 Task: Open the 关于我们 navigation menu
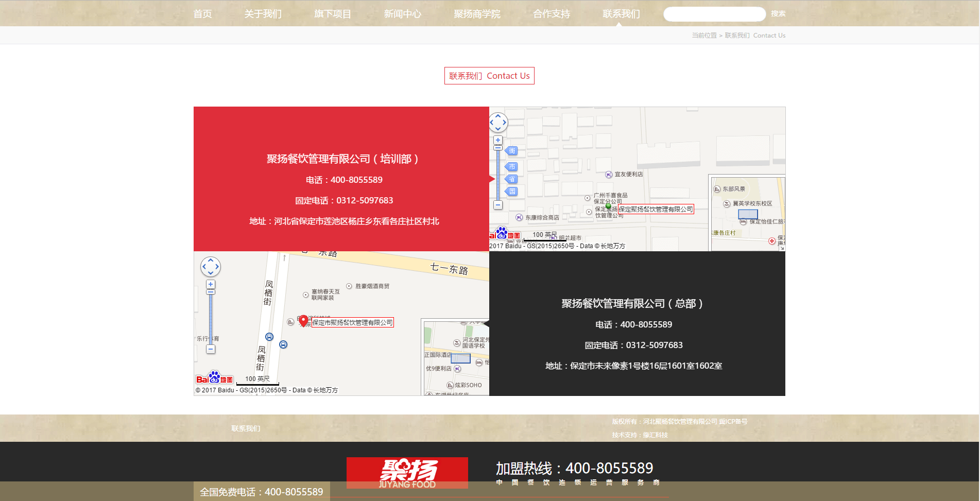click(x=263, y=14)
